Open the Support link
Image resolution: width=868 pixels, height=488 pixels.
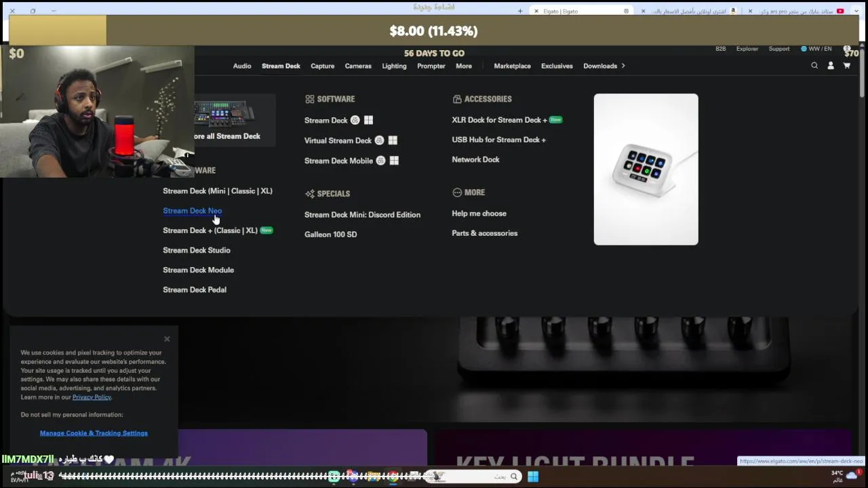[779, 49]
